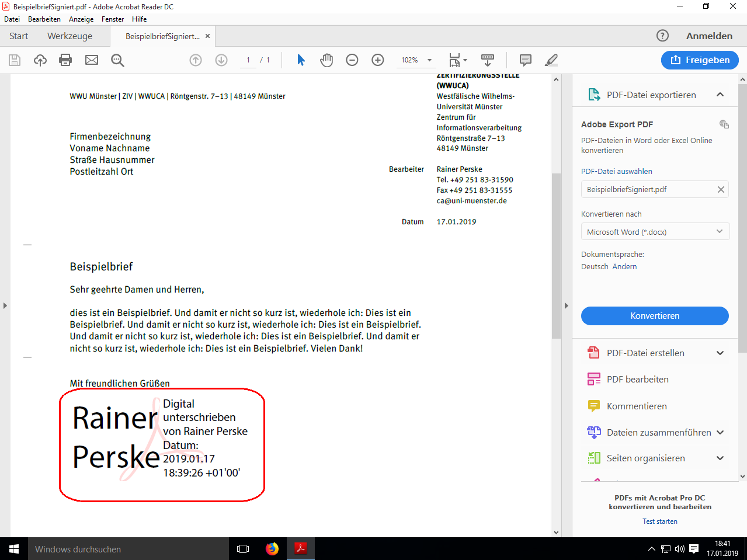Image resolution: width=747 pixels, height=560 pixels.
Task: Expand the PDF-Datei erstellen section
Action: coord(720,353)
